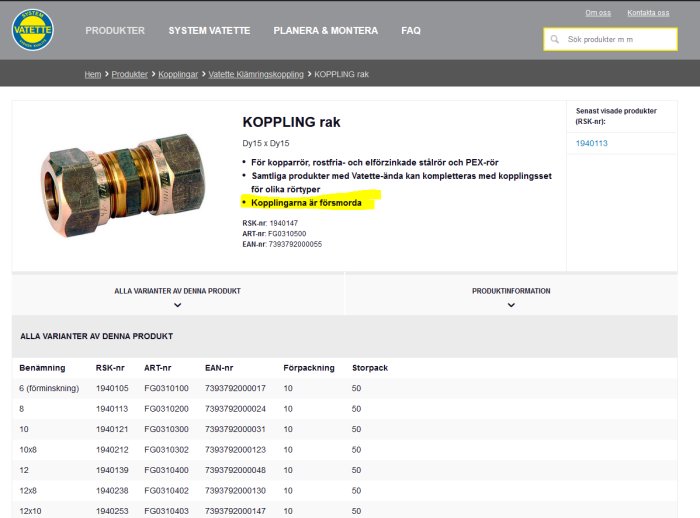The width and height of the screenshot is (700, 518).
Task: Select the 10x8 variant row
Action: (x=345, y=450)
